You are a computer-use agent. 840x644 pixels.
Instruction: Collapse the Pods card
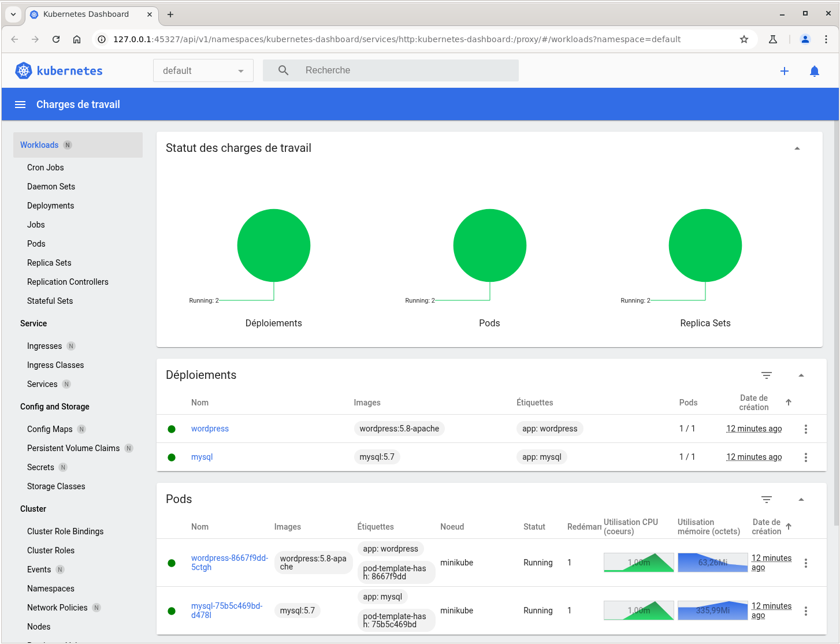pyautogui.click(x=801, y=500)
